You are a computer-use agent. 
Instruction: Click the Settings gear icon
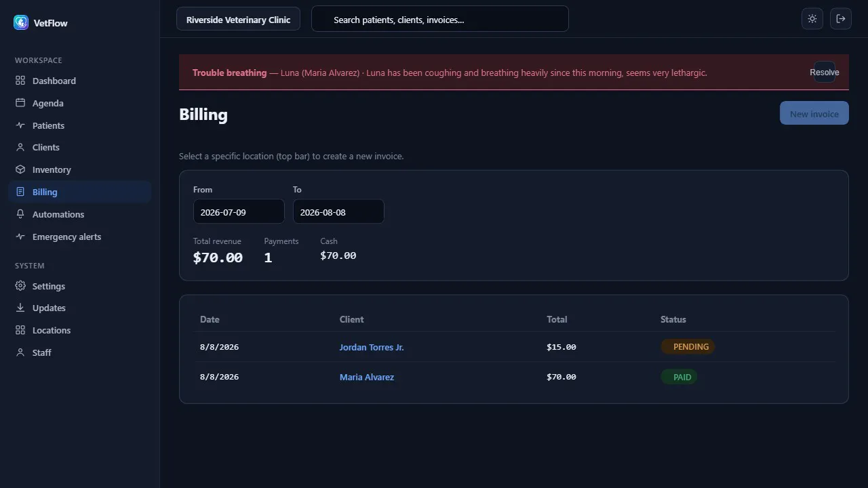20,286
